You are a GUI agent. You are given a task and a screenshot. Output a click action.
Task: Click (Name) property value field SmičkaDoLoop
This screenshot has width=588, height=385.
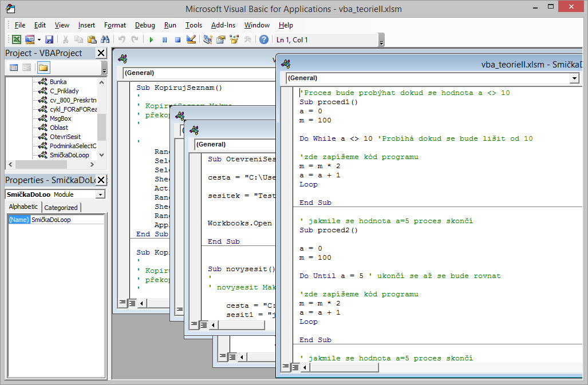click(x=67, y=220)
